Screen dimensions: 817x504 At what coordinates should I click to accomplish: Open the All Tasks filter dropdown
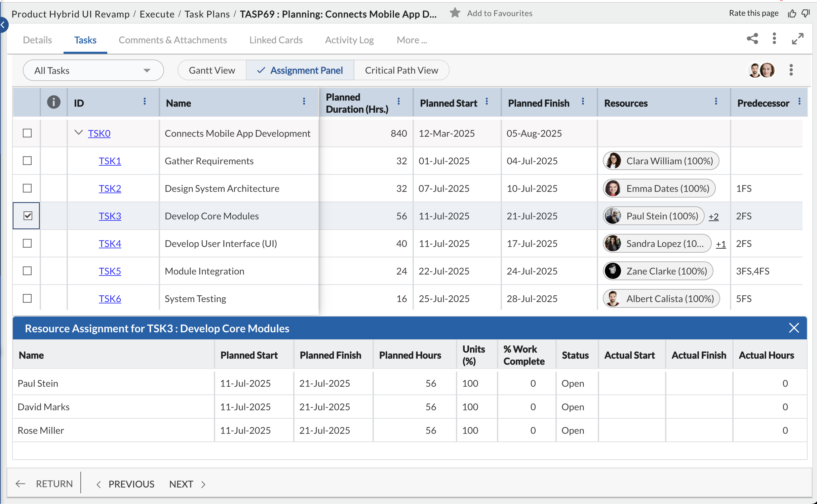pyautogui.click(x=93, y=71)
